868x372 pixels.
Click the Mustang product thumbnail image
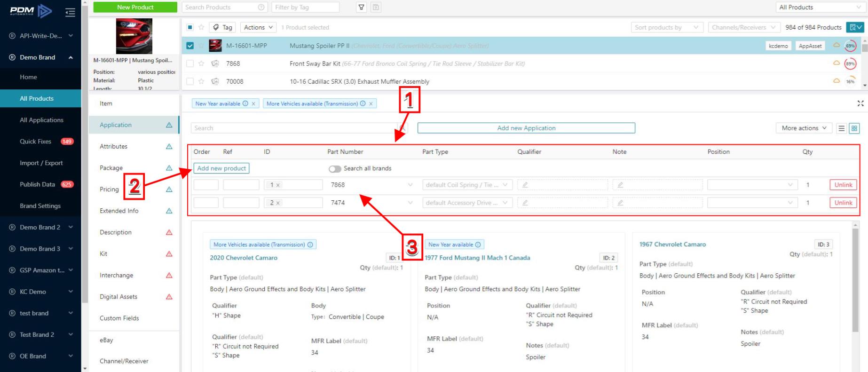click(x=134, y=36)
